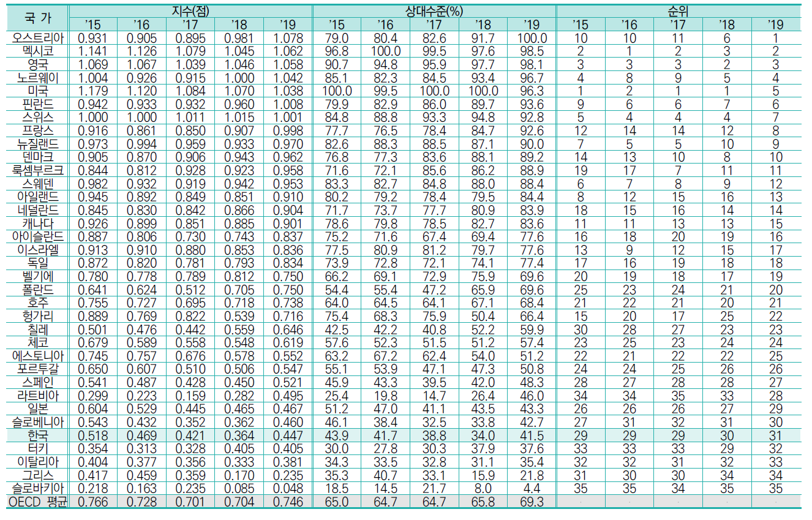Image resolution: width=812 pixels, height=520 pixels.
Task: Click the '순위' group header
Action: (678, 10)
